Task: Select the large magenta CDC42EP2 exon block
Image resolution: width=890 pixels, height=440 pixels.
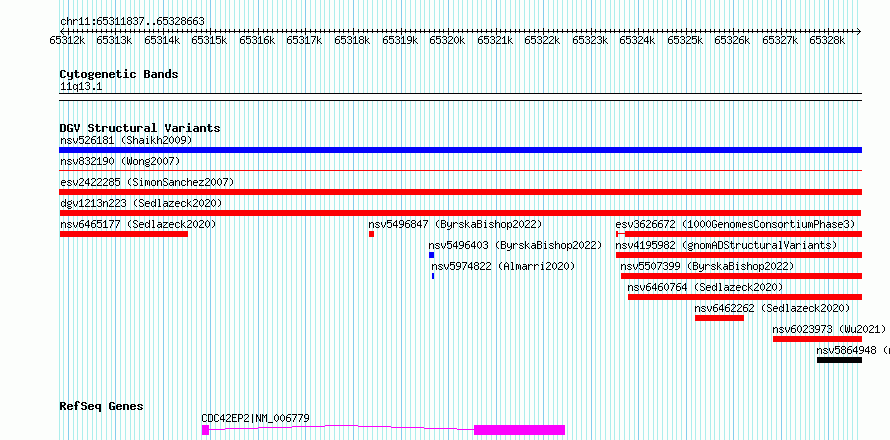Action: click(519, 430)
